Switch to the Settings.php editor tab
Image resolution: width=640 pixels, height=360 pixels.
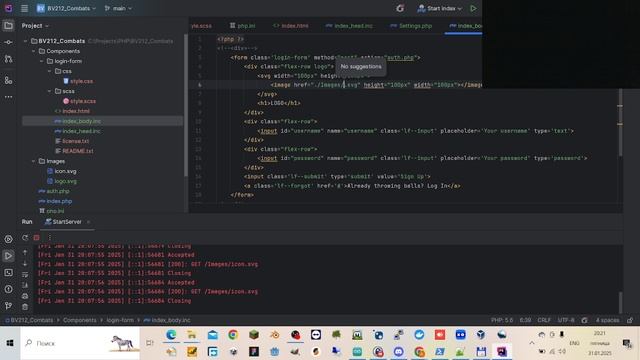[411, 26]
